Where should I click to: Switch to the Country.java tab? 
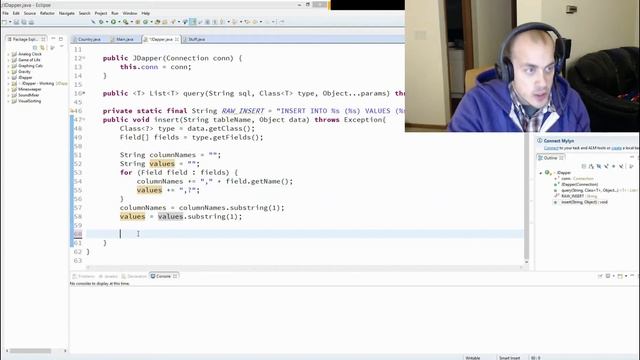tap(89, 40)
